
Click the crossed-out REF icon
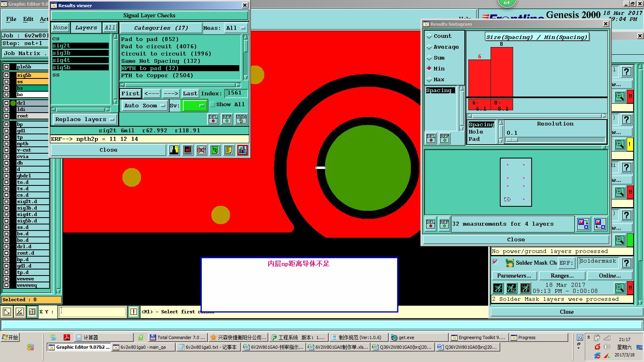pos(201,150)
